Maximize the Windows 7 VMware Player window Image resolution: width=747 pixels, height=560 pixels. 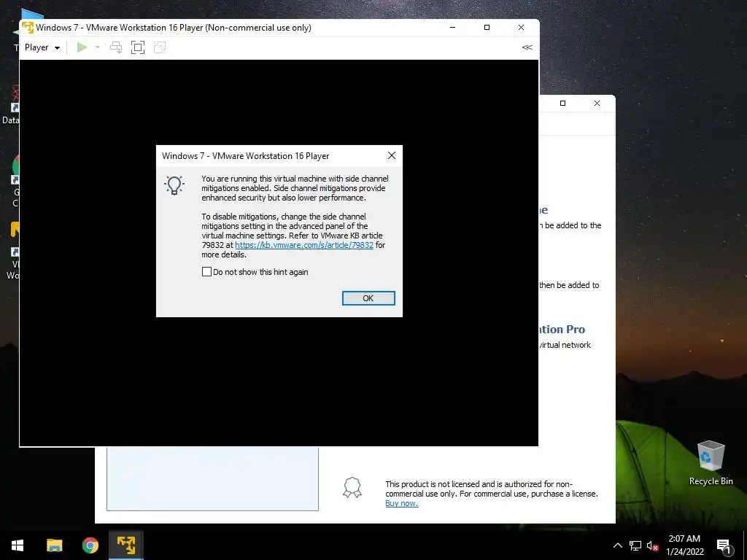[487, 27]
